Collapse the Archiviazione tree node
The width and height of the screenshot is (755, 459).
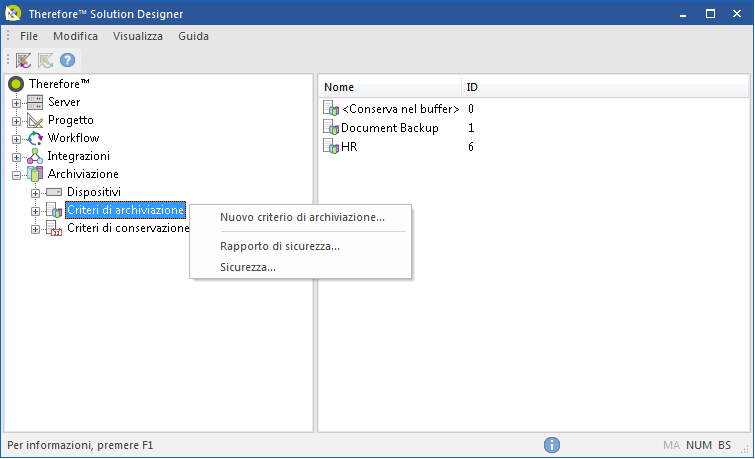point(16,175)
